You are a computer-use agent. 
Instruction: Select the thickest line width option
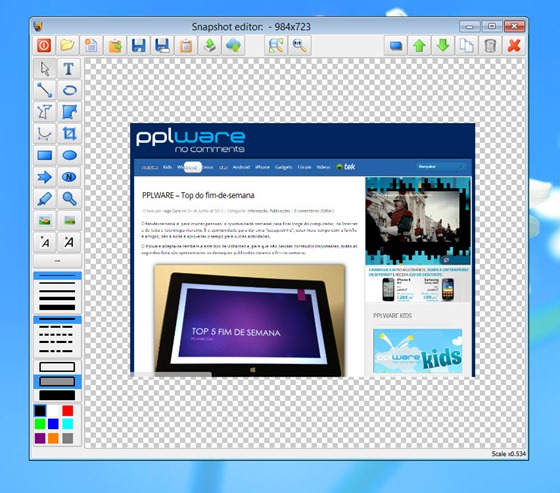click(57, 307)
